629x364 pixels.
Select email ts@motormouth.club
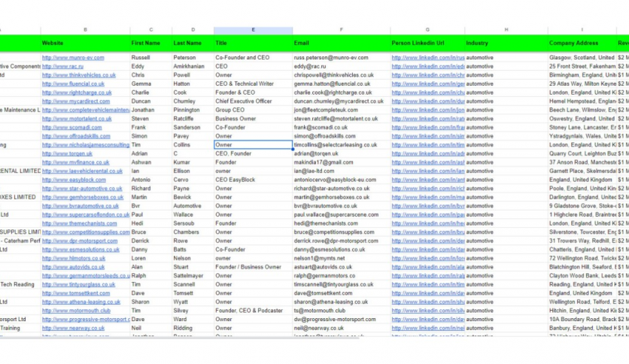tap(342, 311)
